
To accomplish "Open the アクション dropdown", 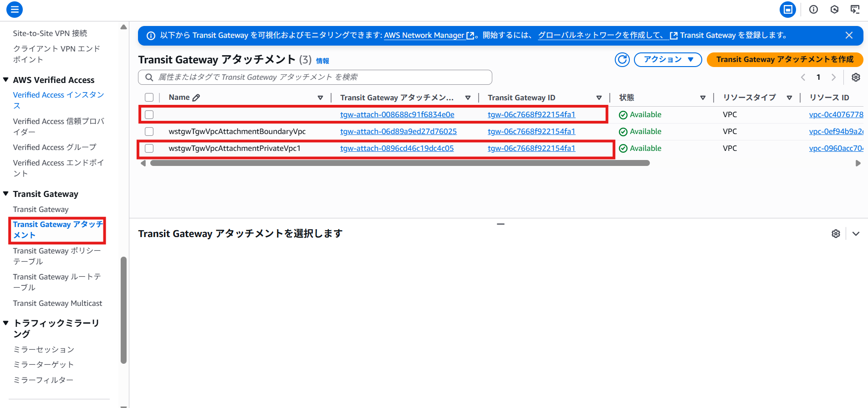I will click(668, 60).
